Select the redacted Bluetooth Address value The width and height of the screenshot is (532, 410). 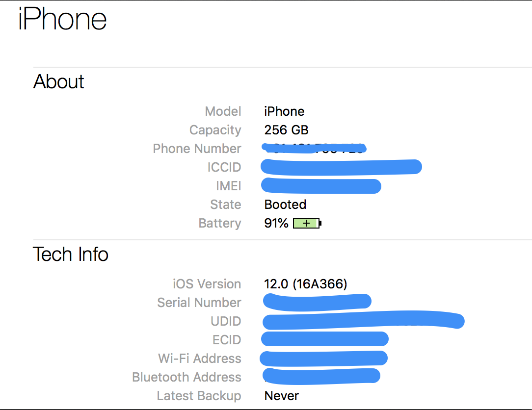coord(321,376)
